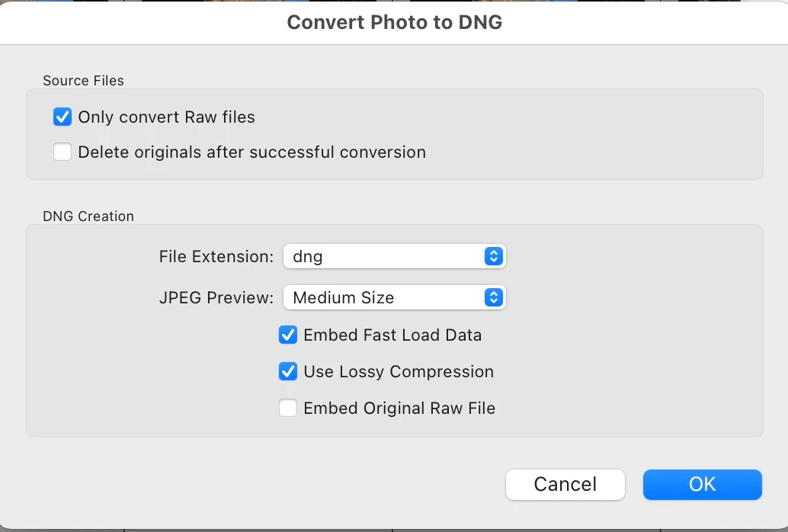Enable Delete originals after successful conversion checkbox

pos(62,152)
